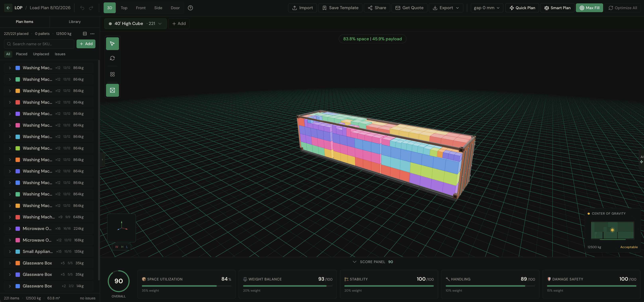Click the Handling wrench icon
Image resolution: width=644 pixels, height=302 pixels.
point(448,279)
